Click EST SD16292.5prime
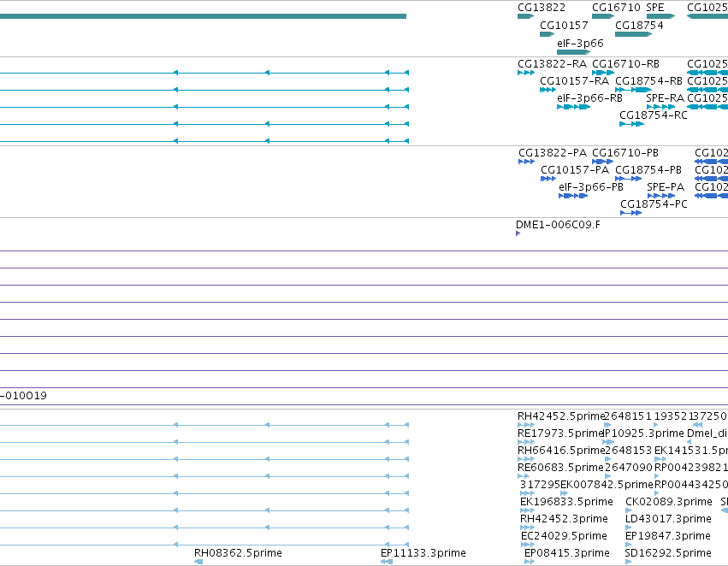Screen dimensions: 728x566 tap(668, 553)
